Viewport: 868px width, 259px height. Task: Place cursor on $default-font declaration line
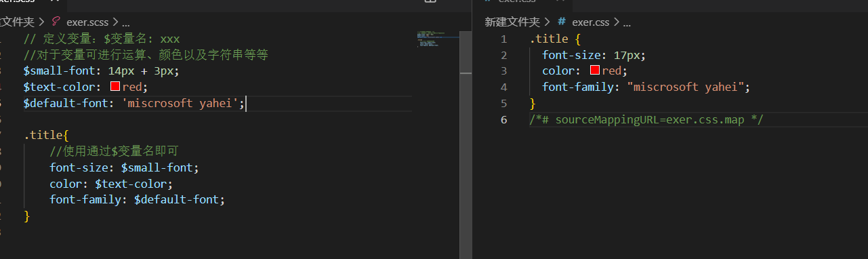(134, 103)
